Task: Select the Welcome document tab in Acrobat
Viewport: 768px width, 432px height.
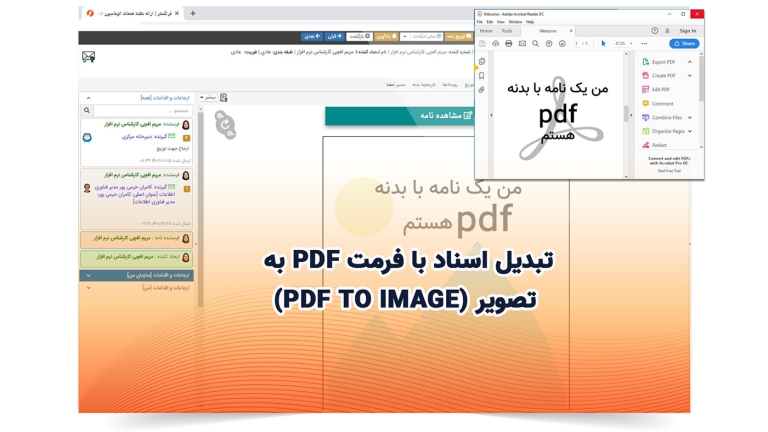Action: tap(548, 31)
